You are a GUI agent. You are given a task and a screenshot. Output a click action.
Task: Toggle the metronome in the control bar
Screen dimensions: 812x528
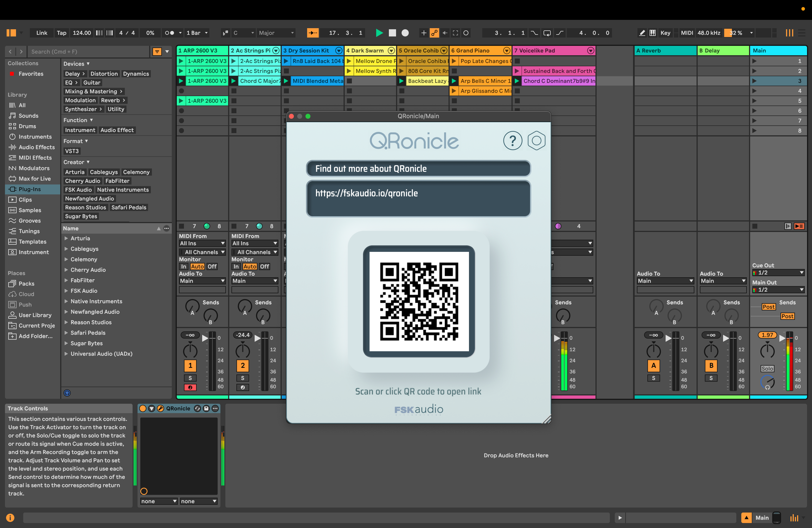coord(169,33)
